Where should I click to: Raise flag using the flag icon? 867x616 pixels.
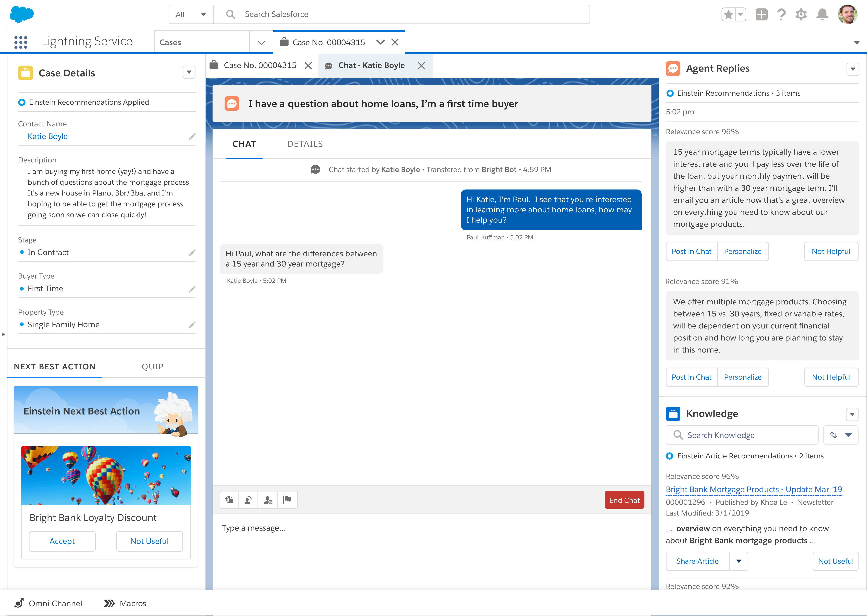point(287,500)
